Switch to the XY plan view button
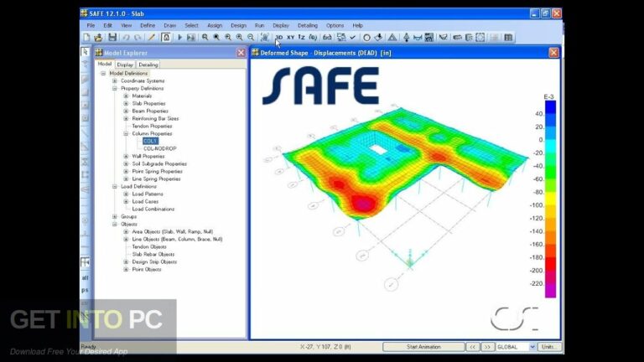 [290, 38]
